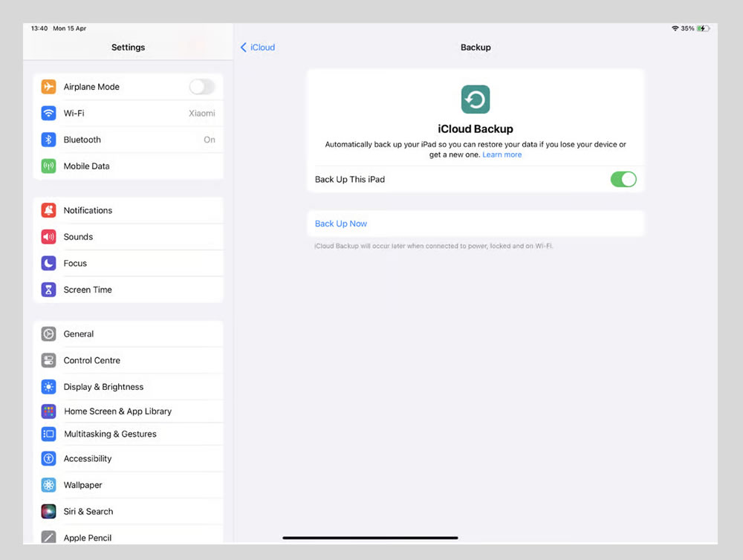Open Accessibility settings
The image size is (743, 560).
point(128,458)
